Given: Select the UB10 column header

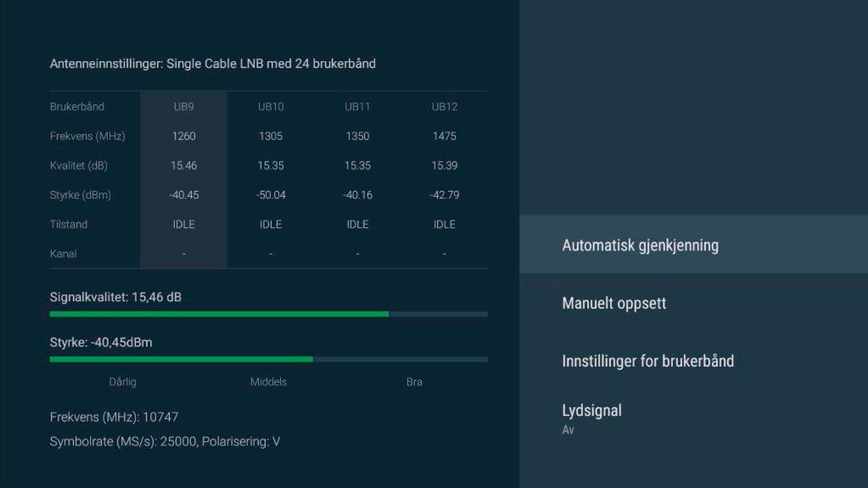Looking at the screenshot, I should (270, 107).
